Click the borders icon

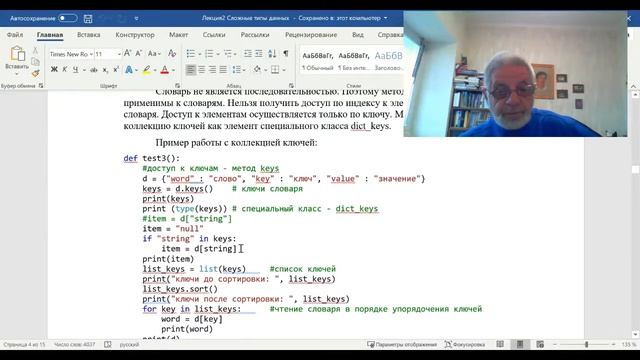coord(275,70)
